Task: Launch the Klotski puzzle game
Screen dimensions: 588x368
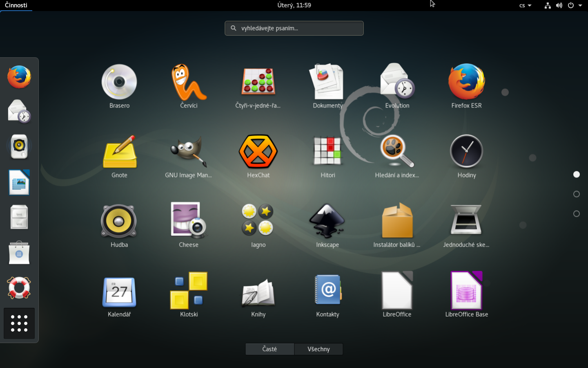Action: (x=189, y=295)
